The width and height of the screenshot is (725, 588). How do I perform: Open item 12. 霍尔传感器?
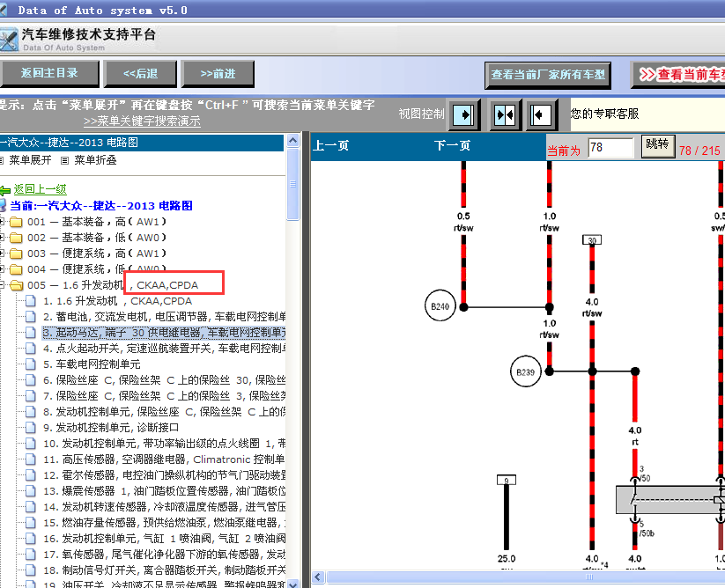pyautogui.click(x=164, y=475)
